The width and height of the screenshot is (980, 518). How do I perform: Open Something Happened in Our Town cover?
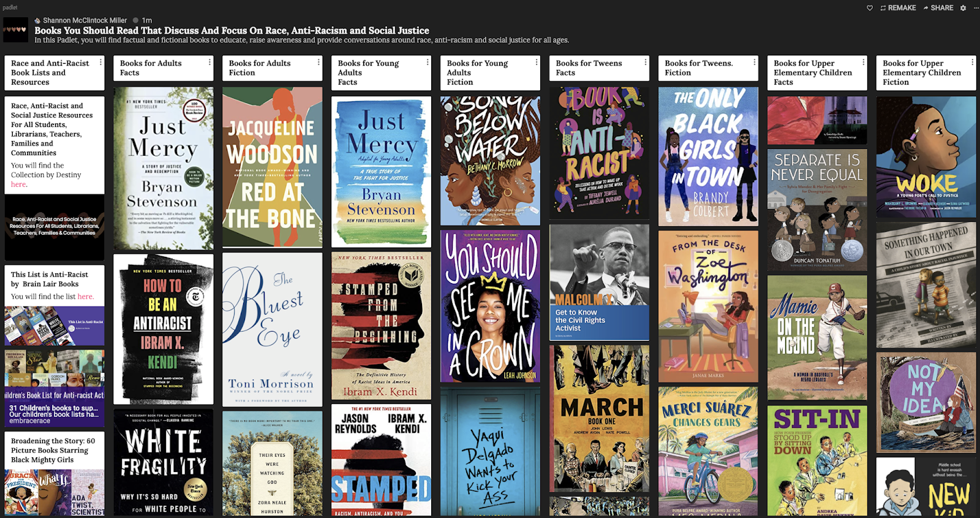[927, 285]
